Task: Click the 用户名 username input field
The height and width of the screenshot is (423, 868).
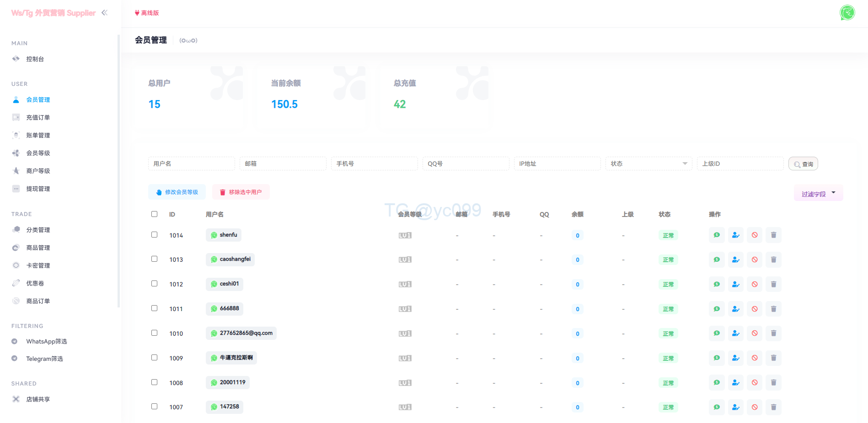Action: [x=191, y=164]
